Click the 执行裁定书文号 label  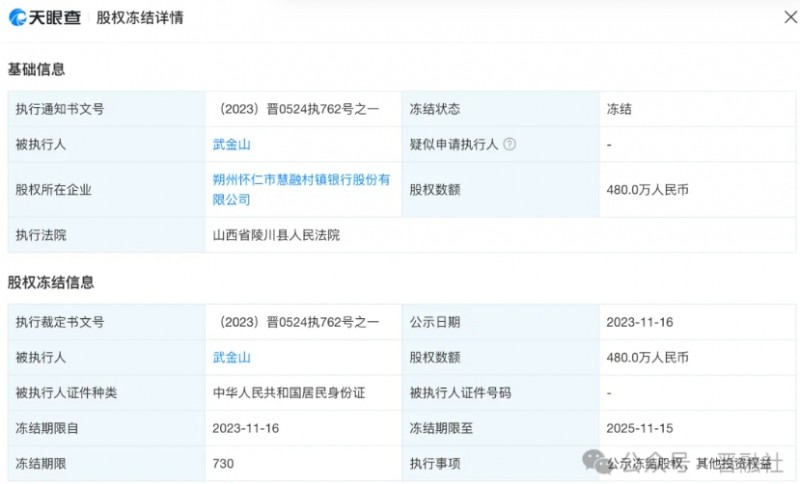pyautogui.click(x=60, y=322)
